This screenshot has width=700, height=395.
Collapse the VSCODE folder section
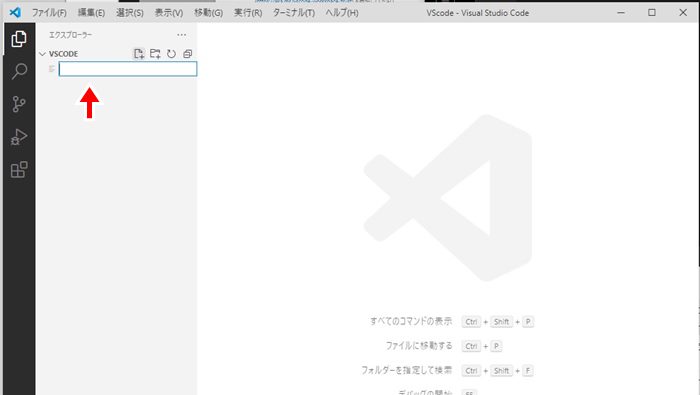(42, 54)
